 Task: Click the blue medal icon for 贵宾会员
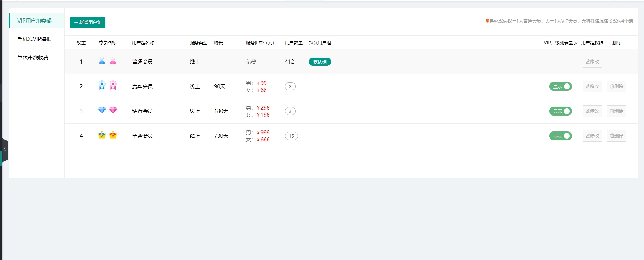click(102, 85)
